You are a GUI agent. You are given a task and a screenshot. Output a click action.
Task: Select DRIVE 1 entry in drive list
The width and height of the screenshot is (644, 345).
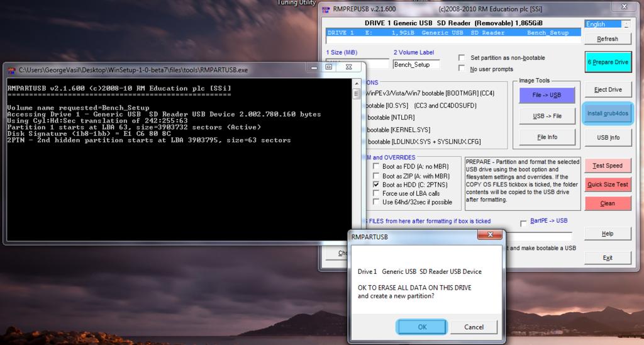pyautogui.click(x=453, y=33)
